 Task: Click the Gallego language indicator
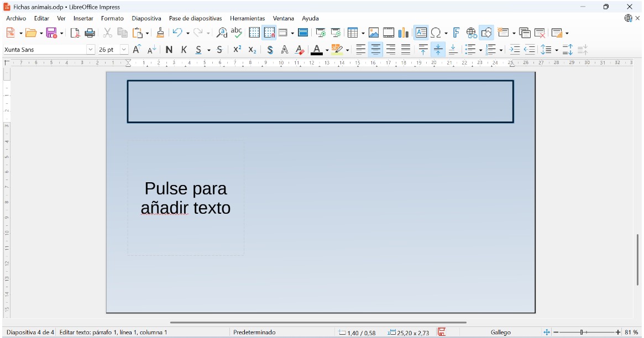coord(500,332)
